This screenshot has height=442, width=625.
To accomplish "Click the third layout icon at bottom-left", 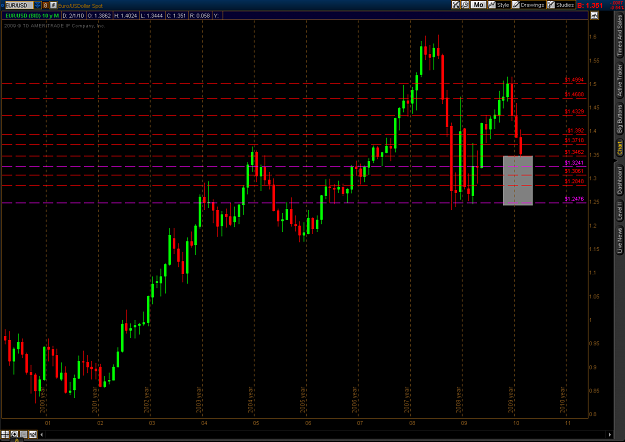I will click(x=24, y=434).
